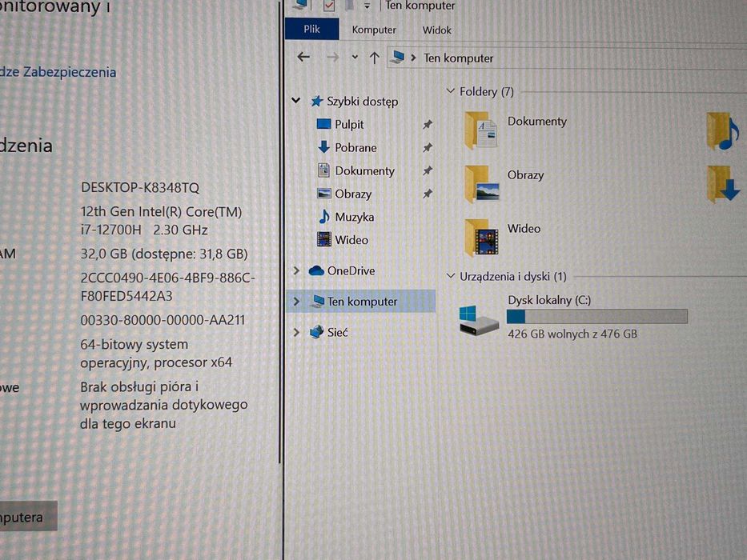Image resolution: width=747 pixels, height=560 pixels.
Task: Click product ID 00330-80000-00000-AA211
Action: click(163, 320)
